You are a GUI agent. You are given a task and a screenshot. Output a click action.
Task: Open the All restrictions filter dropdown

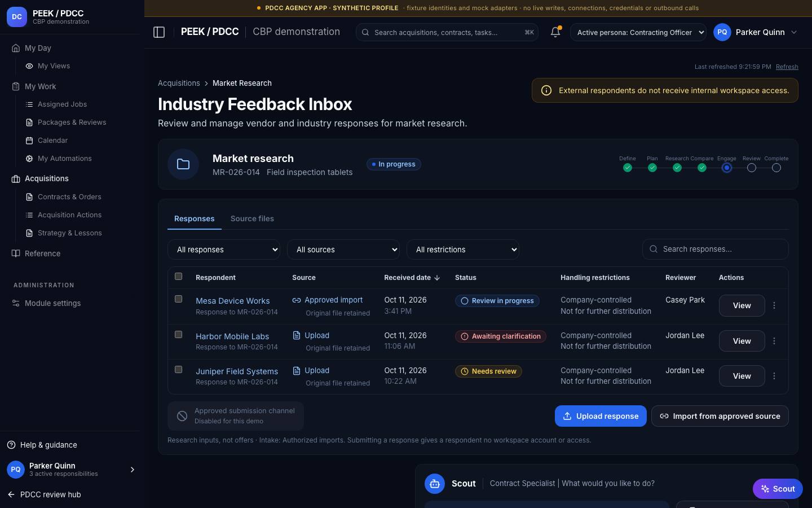click(463, 249)
